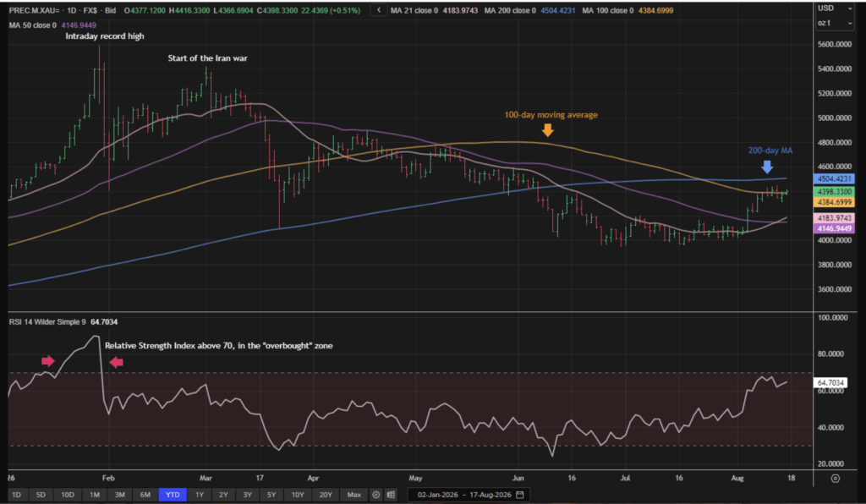866x504 pixels.
Task: Click the 02-Jan-2026 – 17-Aug-2026 date range field
Action: [469, 495]
